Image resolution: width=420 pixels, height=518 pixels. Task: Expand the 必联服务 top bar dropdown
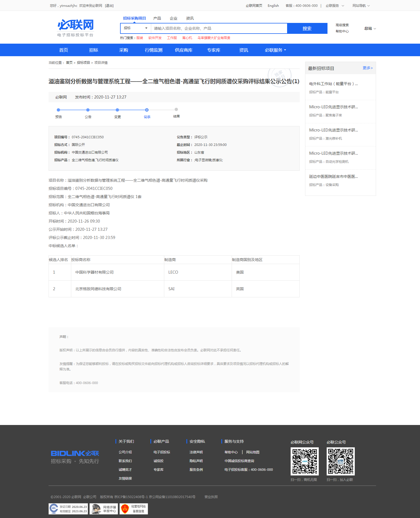(335, 6)
